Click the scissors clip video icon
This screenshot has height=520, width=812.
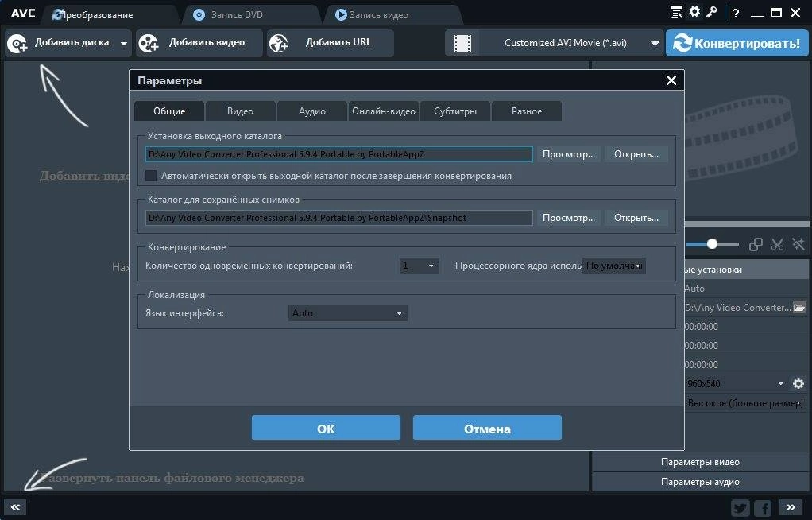pyautogui.click(x=777, y=244)
